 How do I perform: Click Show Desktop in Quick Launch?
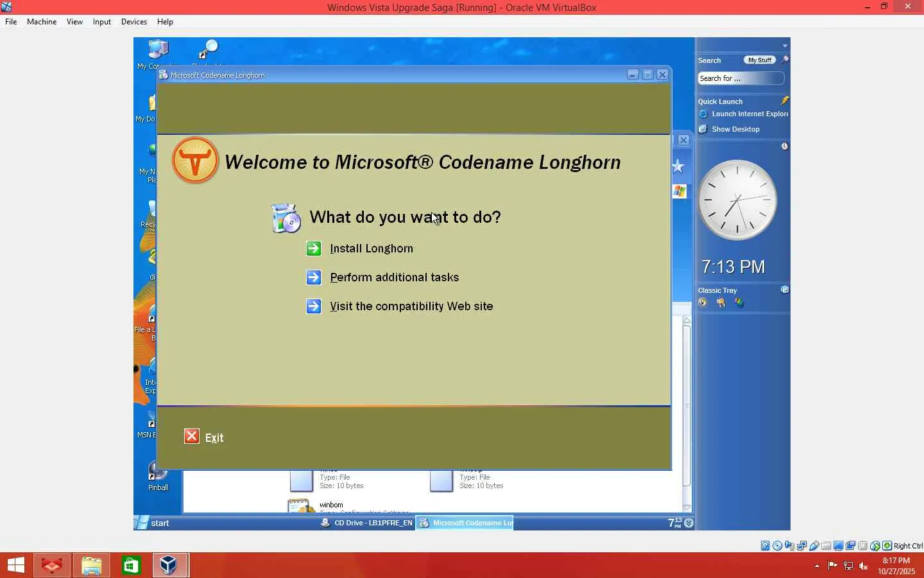[735, 129]
